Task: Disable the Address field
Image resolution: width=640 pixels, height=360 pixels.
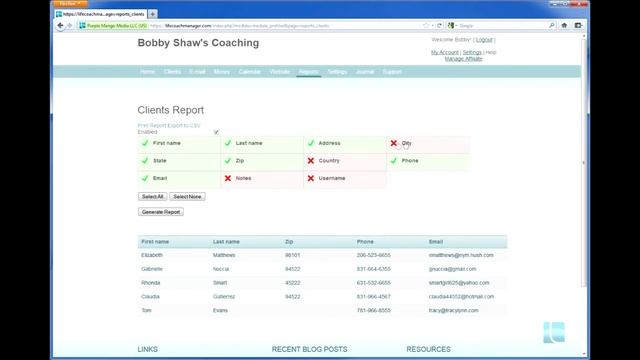Action: [x=345, y=143]
